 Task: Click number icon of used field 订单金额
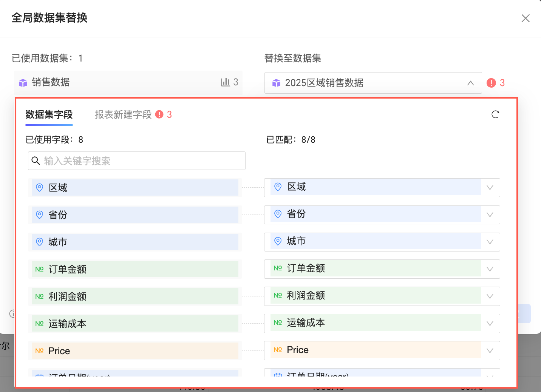click(x=39, y=269)
